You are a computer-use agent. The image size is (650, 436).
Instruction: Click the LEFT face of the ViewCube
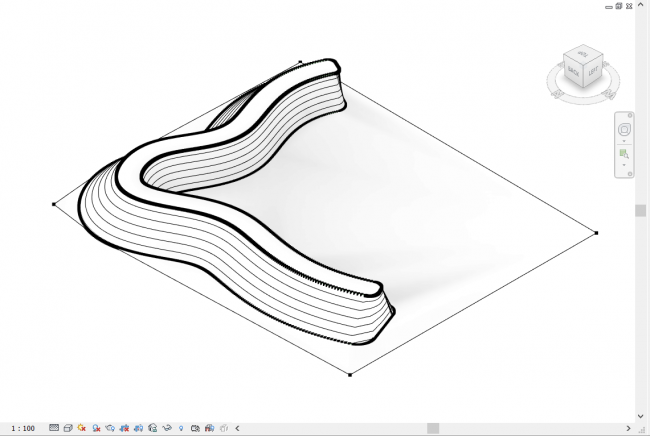pyautogui.click(x=593, y=71)
